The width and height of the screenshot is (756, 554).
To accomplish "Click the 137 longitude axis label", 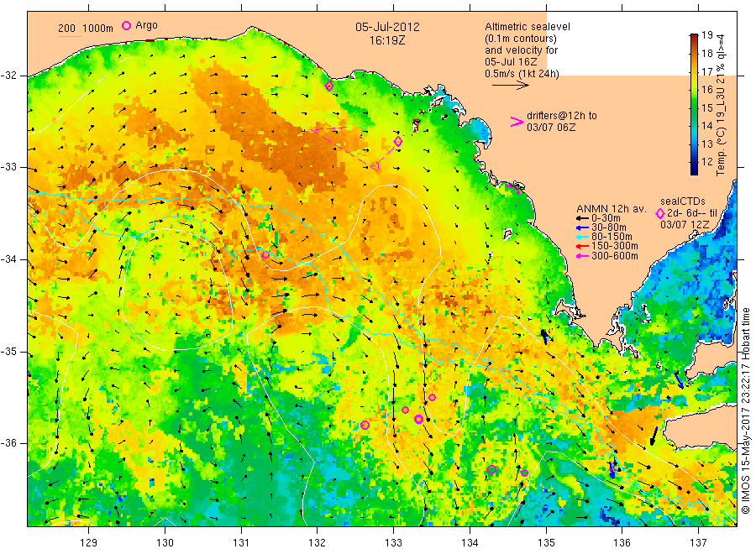I will coord(698,543).
